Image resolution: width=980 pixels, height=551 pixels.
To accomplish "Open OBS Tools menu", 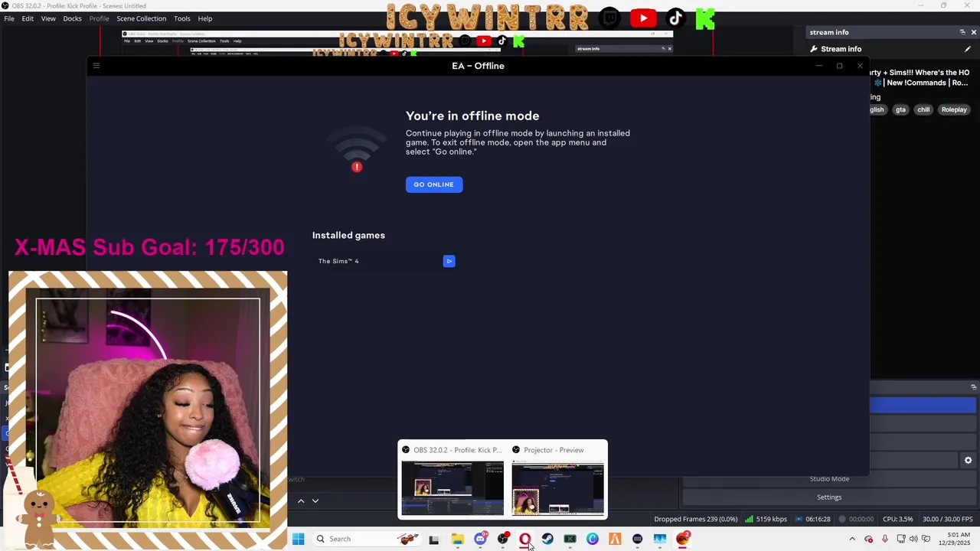I will 181,18.
